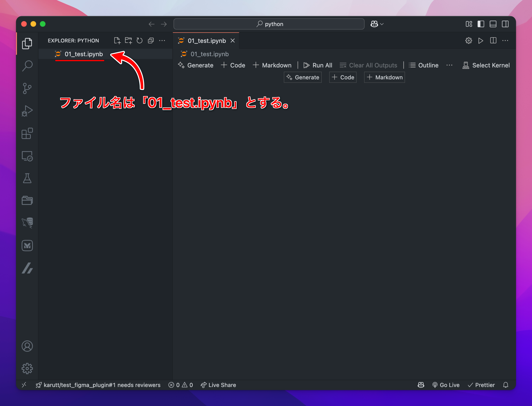Open the Extensions view
Image resolution: width=532 pixels, height=406 pixels.
[27, 133]
